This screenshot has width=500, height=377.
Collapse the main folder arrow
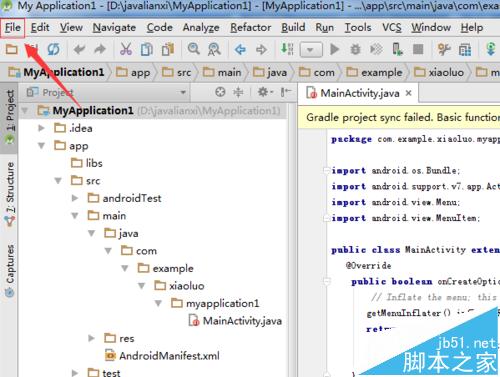[75, 216]
